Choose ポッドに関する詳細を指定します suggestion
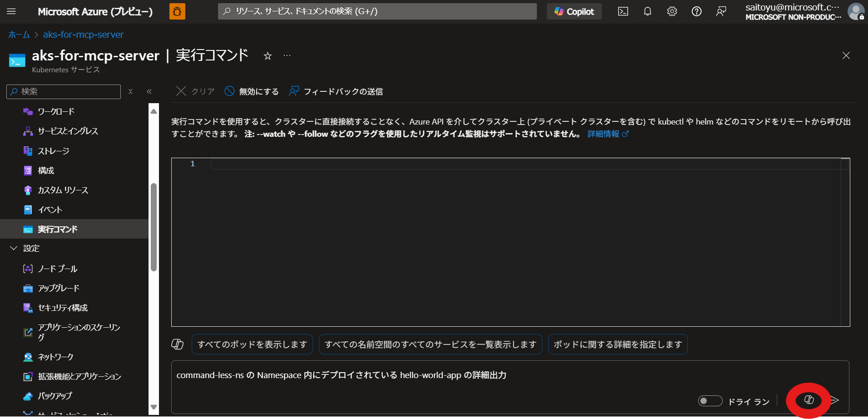This screenshot has width=868, height=419. tap(618, 344)
